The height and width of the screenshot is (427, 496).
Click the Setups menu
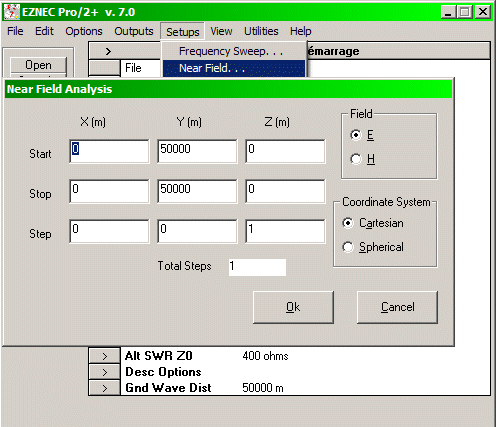(182, 32)
